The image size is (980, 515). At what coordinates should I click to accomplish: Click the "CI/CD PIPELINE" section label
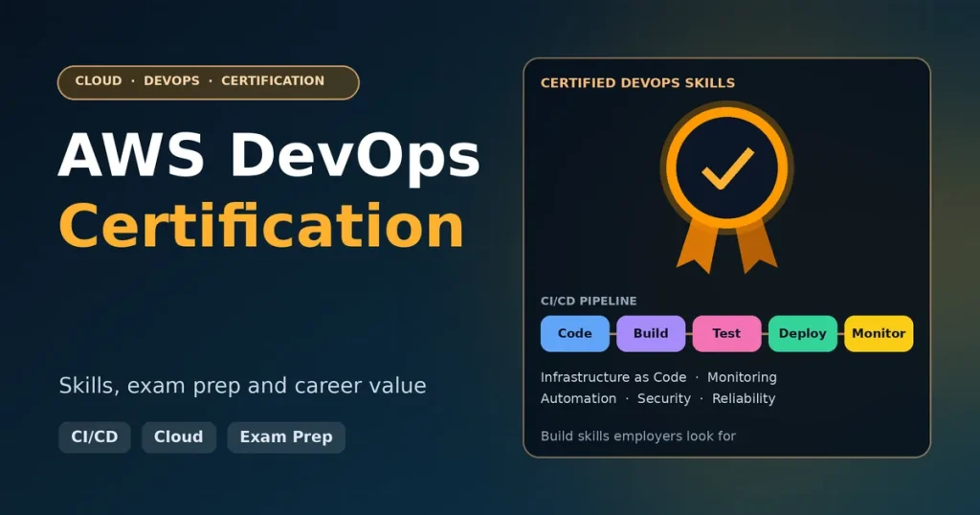[x=589, y=302]
